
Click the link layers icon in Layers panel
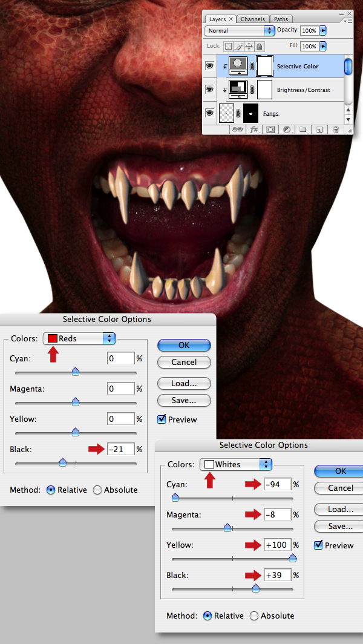(238, 130)
